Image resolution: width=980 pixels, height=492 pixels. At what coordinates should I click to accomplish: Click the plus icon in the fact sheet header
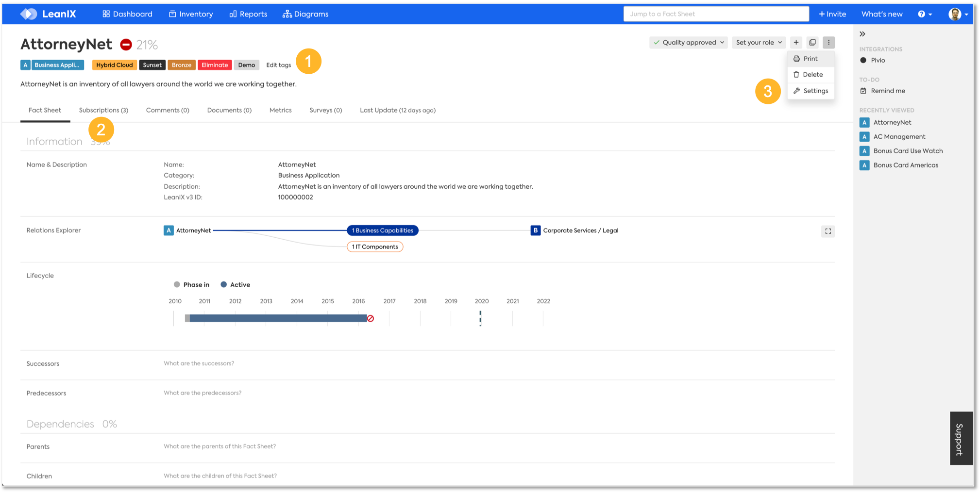point(796,43)
